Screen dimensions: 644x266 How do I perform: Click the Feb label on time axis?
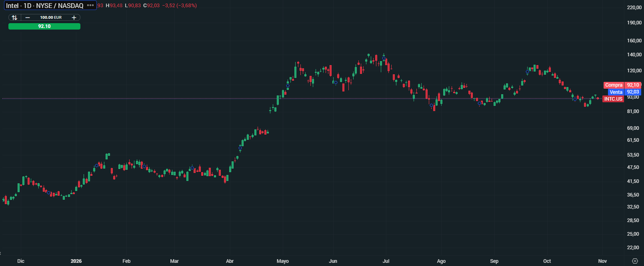126,261
